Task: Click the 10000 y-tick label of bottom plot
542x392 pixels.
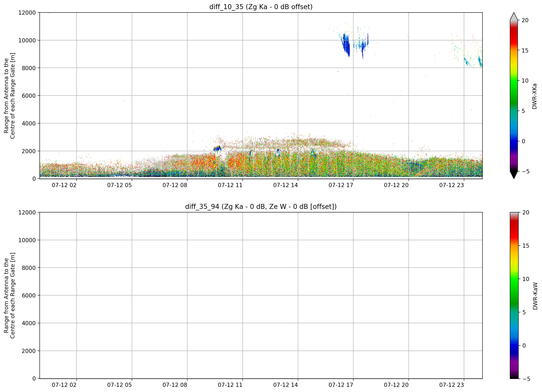Action: [x=27, y=240]
